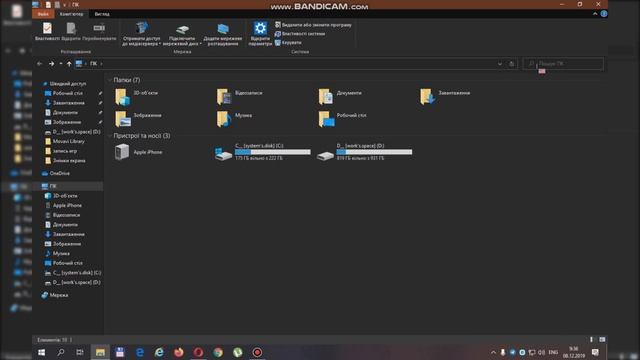Select the Завантаження folder in main pane

click(445, 97)
